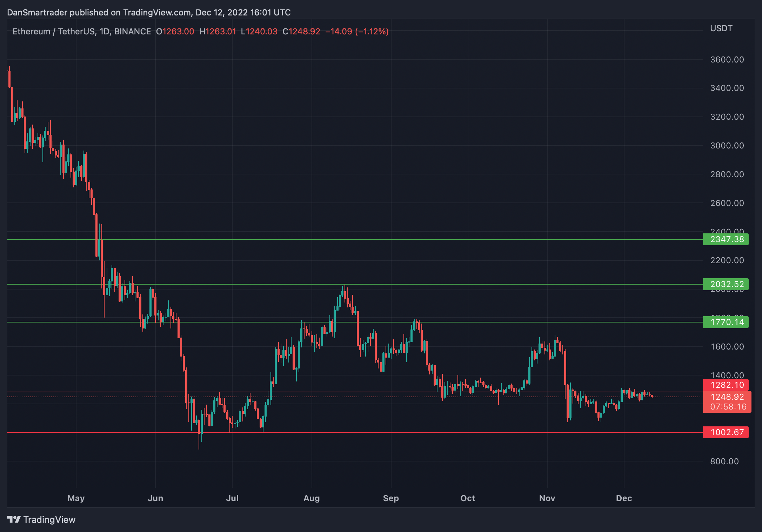Click the 3000.00 price axis value

727,146
